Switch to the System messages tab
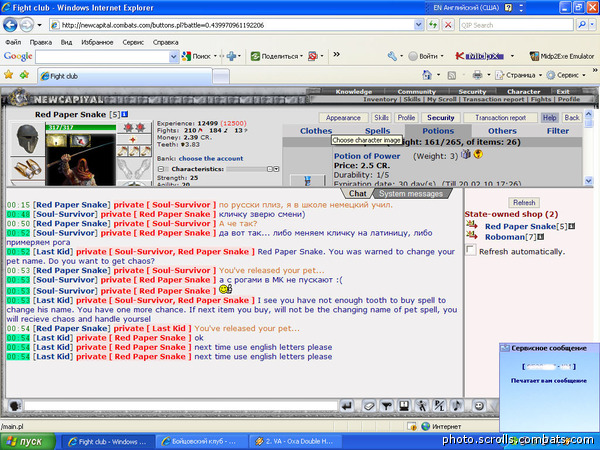 [x=411, y=194]
